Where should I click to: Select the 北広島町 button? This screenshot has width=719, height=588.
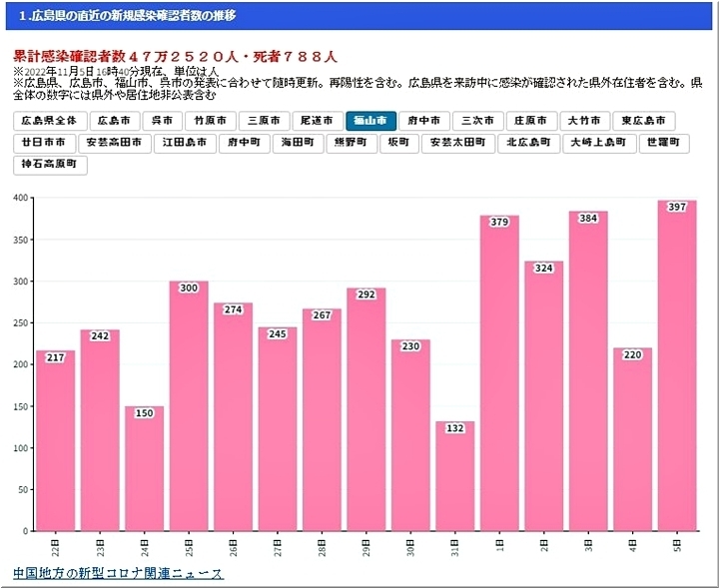tap(528, 143)
